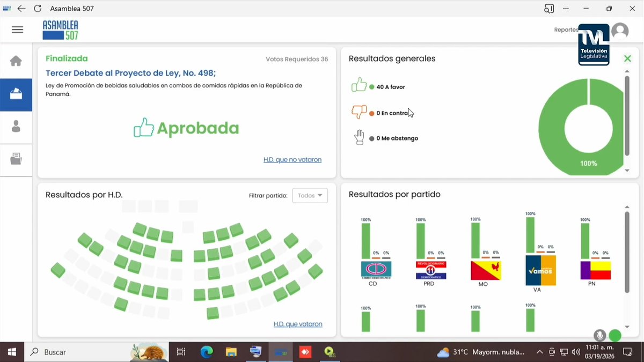Click the PN party flag logo

(x=596, y=270)
